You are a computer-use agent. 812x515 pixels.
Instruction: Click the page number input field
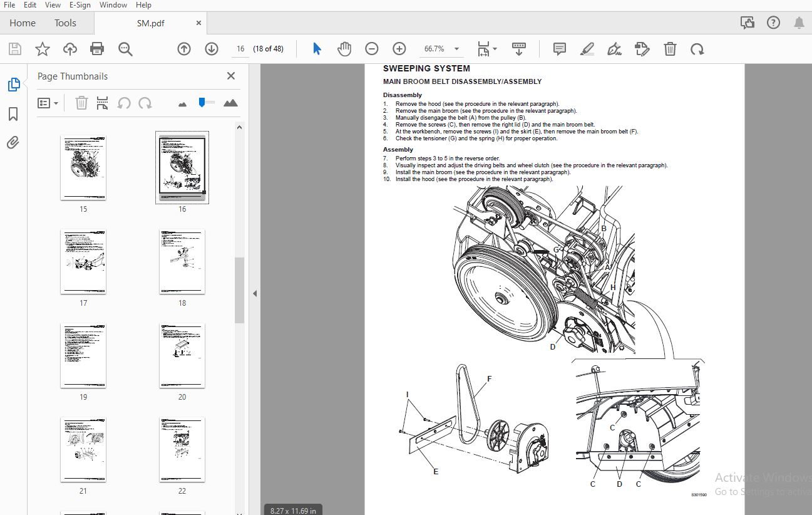[x=240, y=49]
